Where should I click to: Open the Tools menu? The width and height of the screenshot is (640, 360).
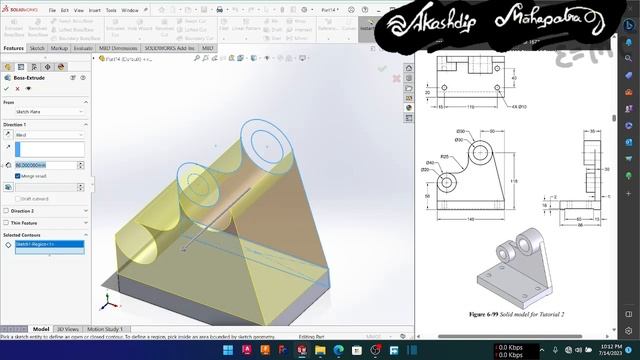point(111,10)
